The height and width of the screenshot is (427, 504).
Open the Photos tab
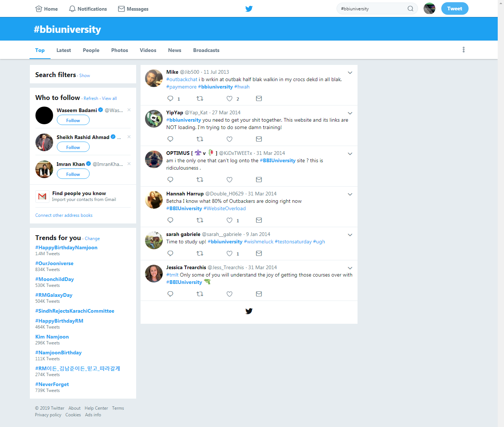tap(120, 50)
